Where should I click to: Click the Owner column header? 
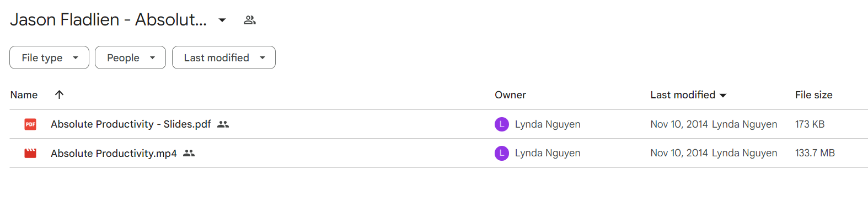pos(510,94)
